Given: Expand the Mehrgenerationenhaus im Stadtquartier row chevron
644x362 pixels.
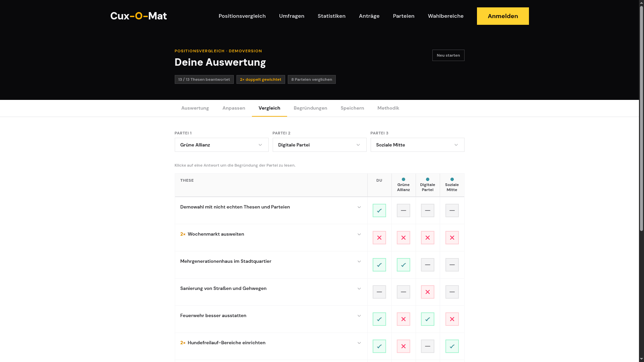Looking at the screenshot, I should click(x=359, y=261).
